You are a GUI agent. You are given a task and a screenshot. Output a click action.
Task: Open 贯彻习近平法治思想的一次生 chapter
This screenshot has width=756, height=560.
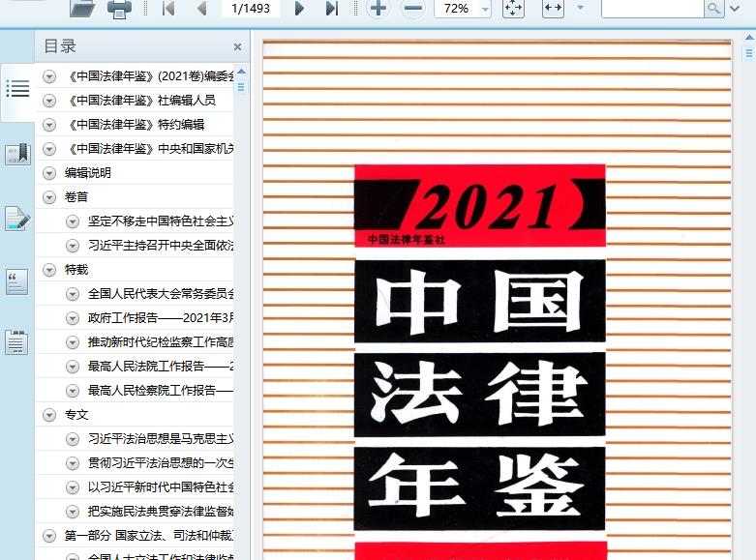click(x=161, y=463)
